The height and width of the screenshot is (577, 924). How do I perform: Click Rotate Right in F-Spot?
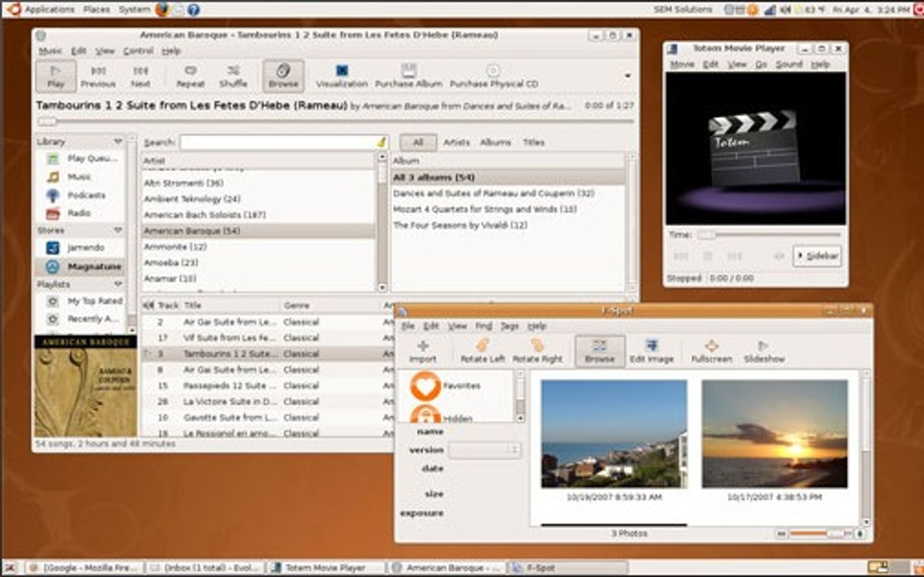[x=538, y=351]
